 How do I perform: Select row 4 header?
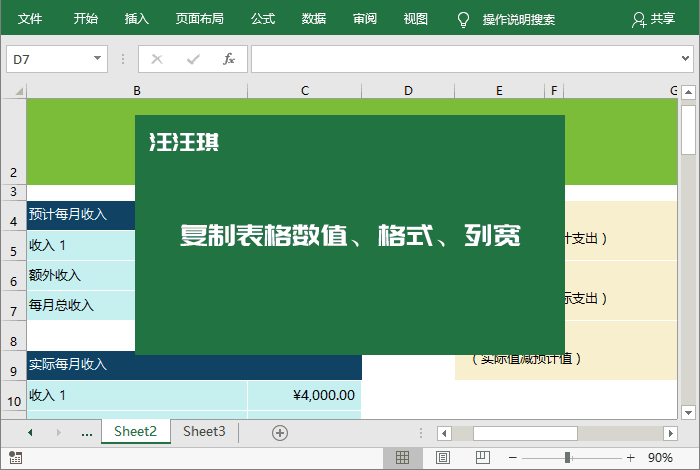[13, 216]
